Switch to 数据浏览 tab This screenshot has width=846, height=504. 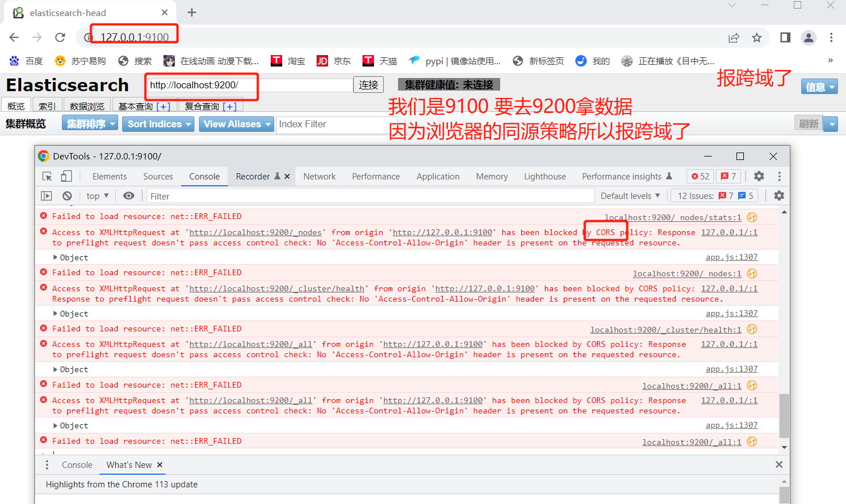pyautogui.click(x=87, y=106)
